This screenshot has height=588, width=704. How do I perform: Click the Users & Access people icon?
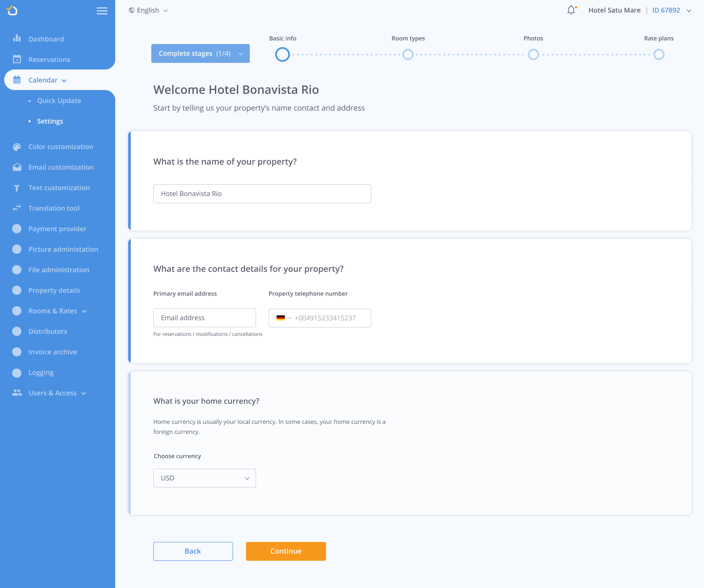17,393
